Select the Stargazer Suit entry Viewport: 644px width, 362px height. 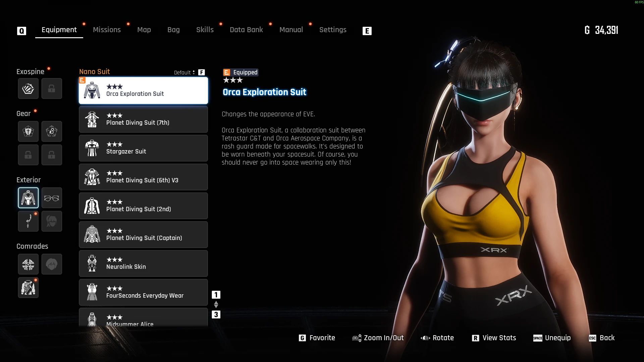point(143,148)
